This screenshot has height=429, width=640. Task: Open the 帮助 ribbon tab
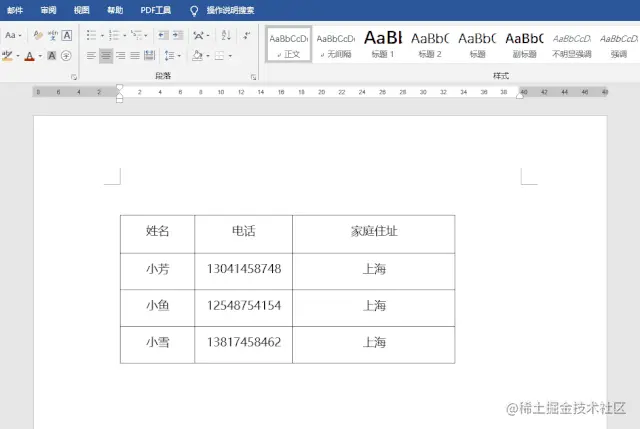click(115, 10)
